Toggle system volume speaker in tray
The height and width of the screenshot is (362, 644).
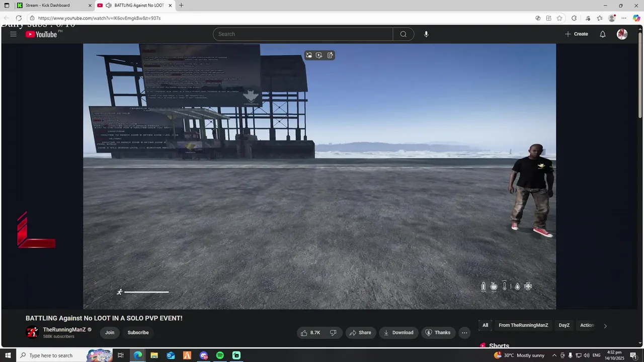[587, 355]
